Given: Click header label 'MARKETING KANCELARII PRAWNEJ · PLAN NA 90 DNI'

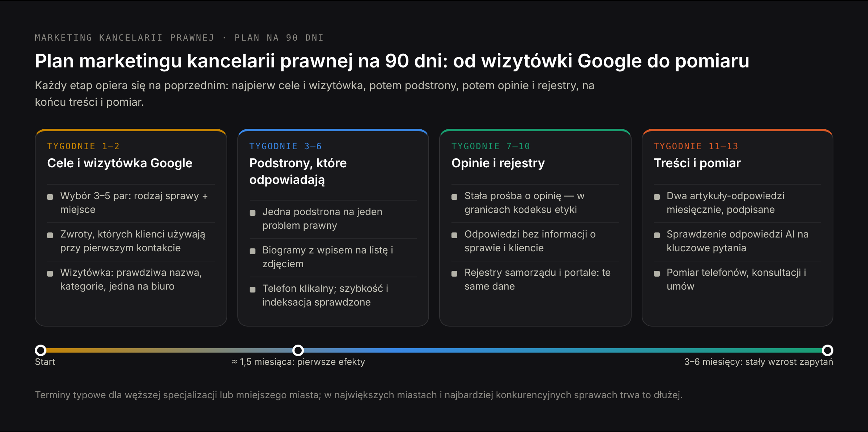Looking at the screenshot, I should tap(179, 38).
